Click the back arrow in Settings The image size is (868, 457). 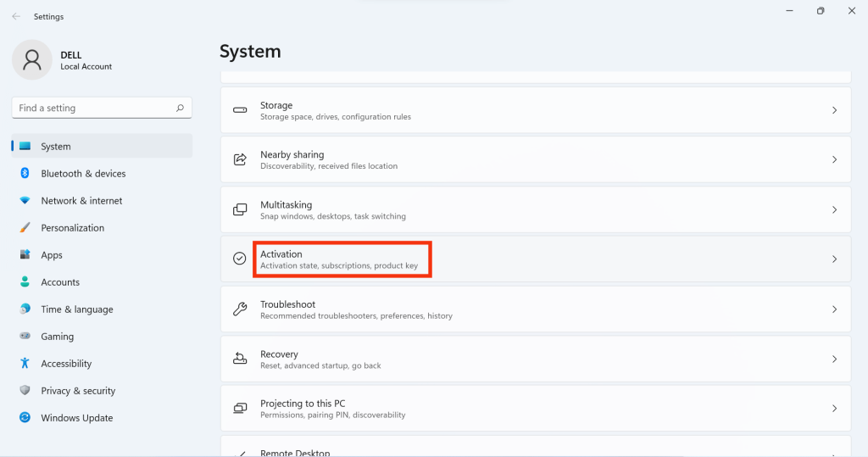click(x=16, y=17)
